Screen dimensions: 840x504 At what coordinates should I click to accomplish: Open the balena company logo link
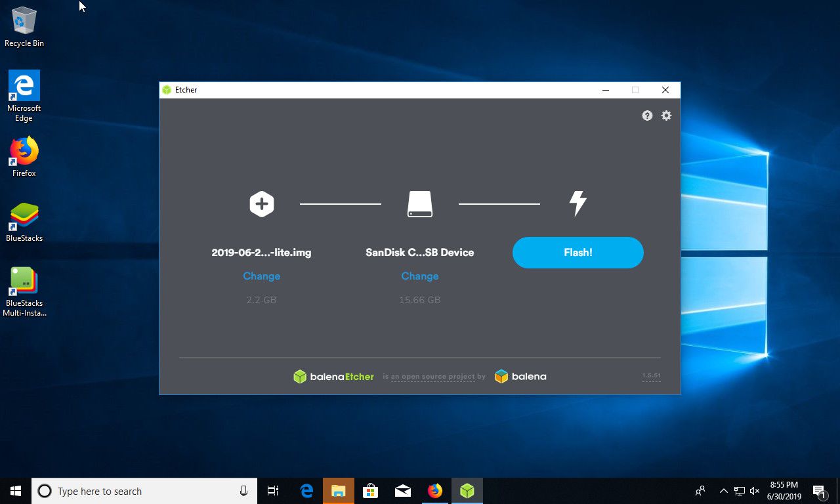(520, 377)
